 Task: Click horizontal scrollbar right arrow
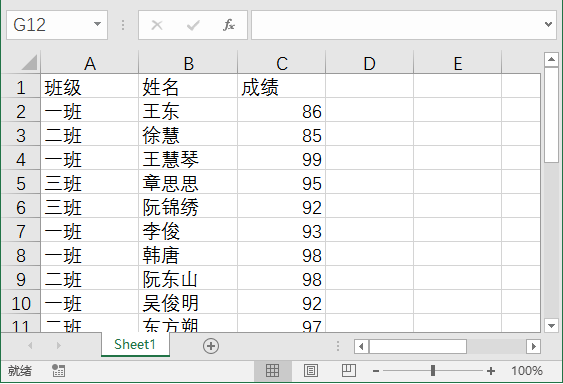(534, 346)
